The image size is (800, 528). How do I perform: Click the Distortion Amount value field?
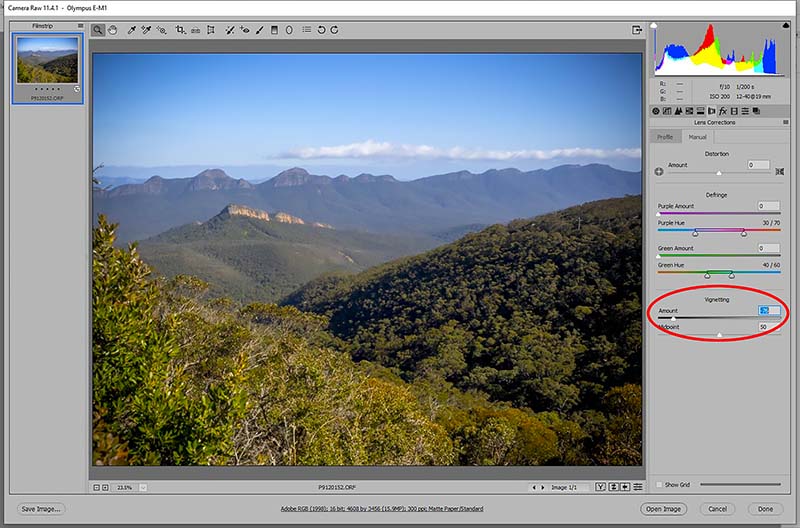click(758, 165)
